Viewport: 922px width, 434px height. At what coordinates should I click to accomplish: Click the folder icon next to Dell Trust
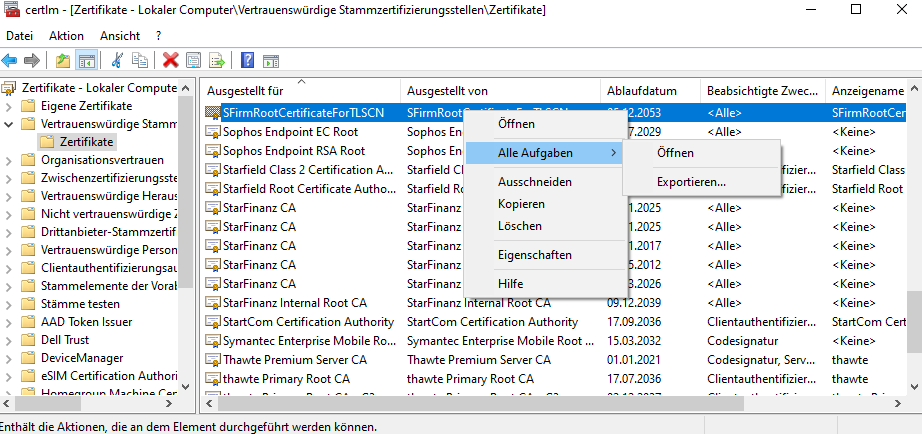click(28, 340)
